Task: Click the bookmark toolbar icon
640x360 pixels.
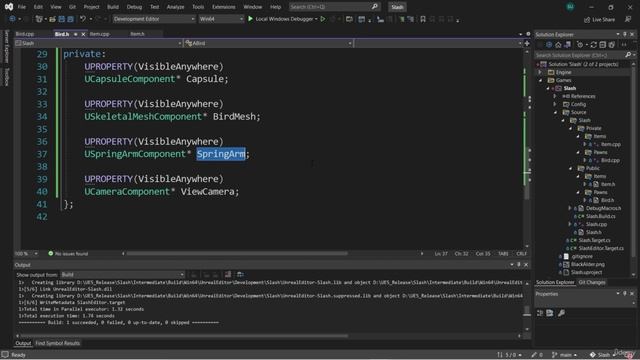Action: 423,19
